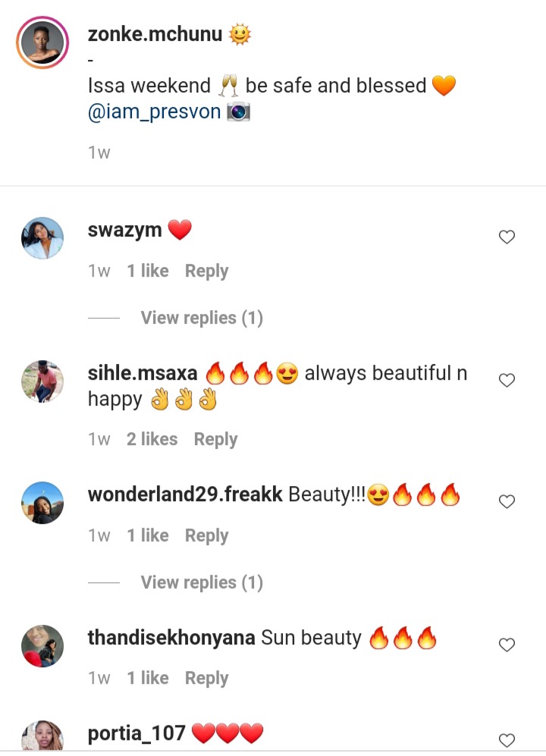Reply to sihle.msaxa's comment

pyautogui.click(x=215, y=439)
